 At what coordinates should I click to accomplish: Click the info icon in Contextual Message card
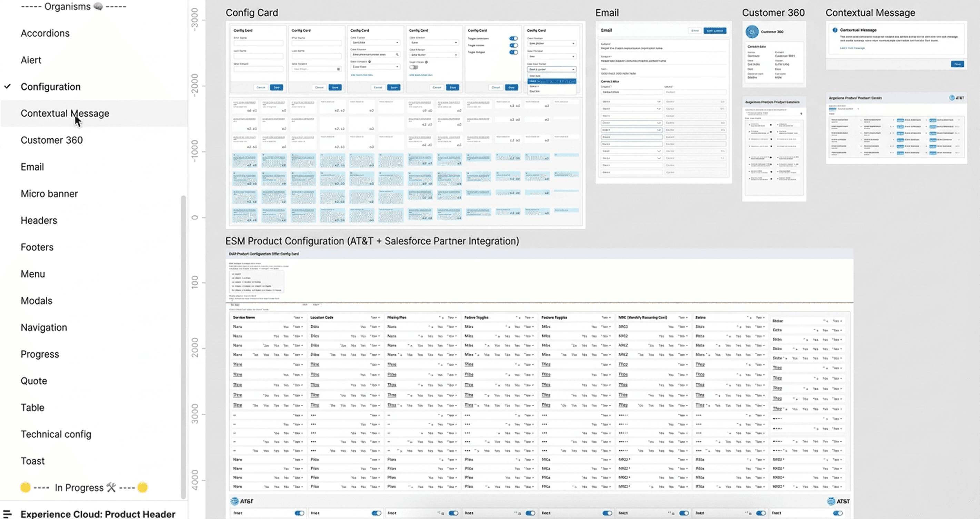pos(835,30)
